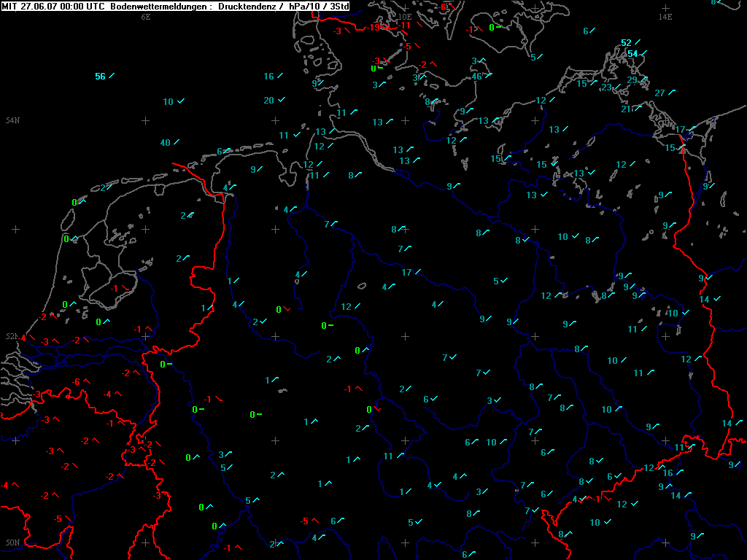Click the falling symbol beside red -11
This screenshot has height=560, width=747.
[418, 31]
